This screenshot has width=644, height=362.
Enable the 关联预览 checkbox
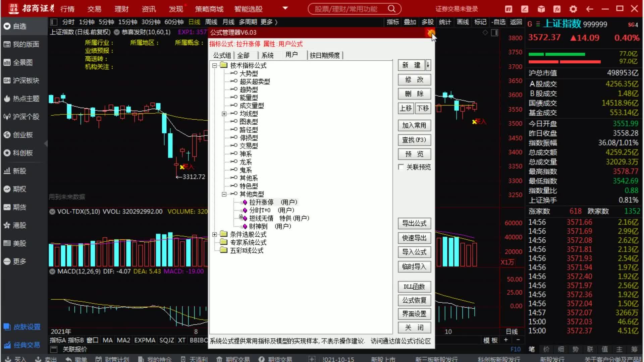401,167
